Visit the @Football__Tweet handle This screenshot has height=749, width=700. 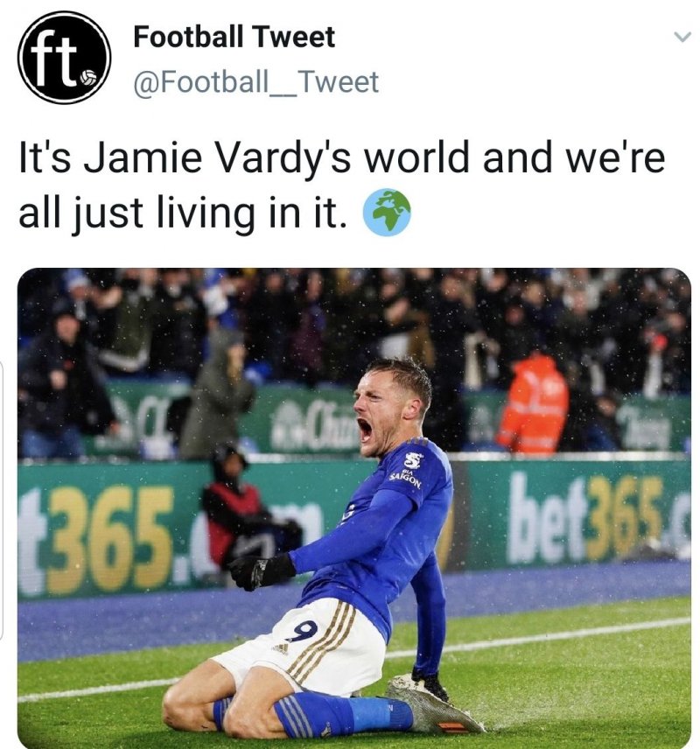click(256, 81)
